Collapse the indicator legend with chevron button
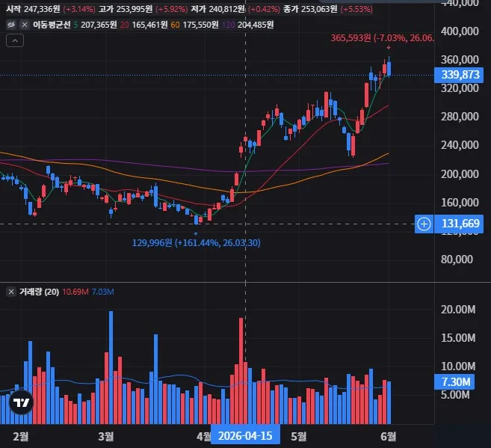The image size is (491, 448). coord(15,40)
